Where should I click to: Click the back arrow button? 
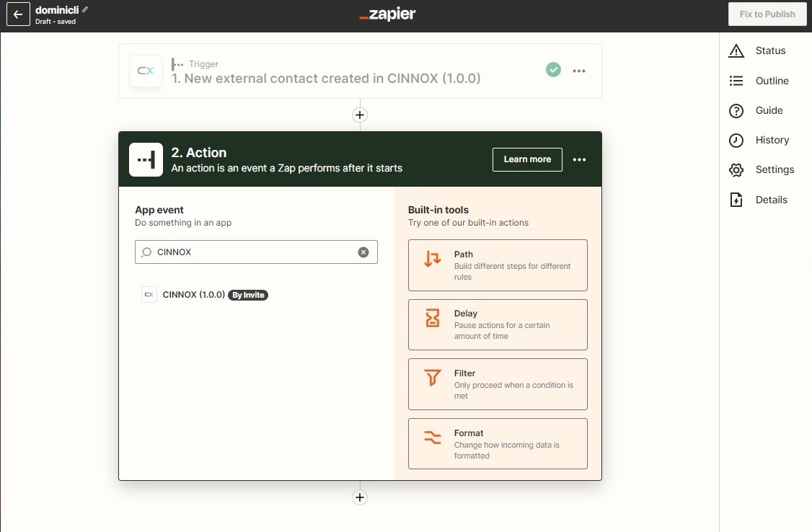pos(18,14)
